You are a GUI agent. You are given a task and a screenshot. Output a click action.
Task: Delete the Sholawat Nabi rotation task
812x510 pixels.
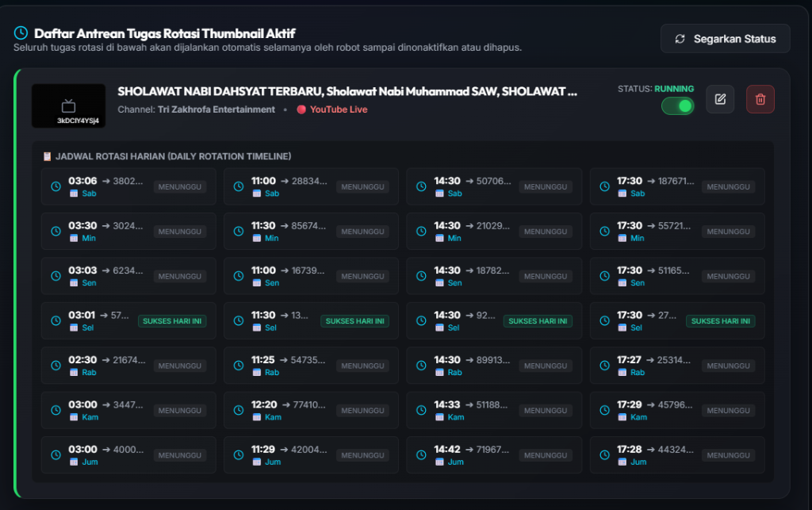click(x=760, y=99)
